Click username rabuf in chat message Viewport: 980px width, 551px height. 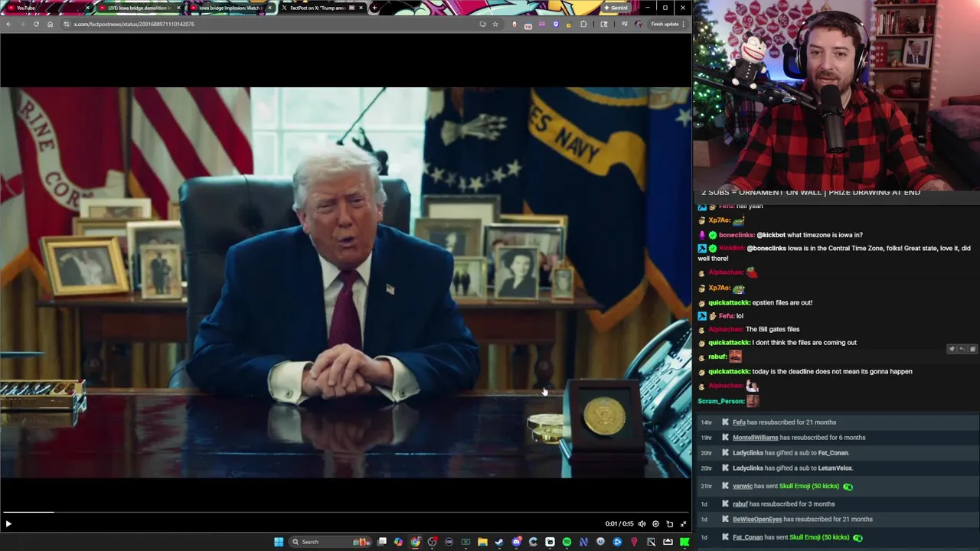tap(717, 357)
